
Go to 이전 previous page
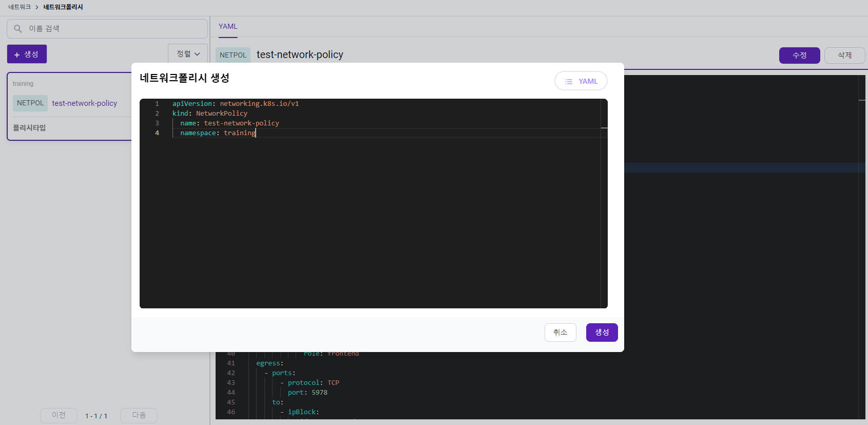click(x=59, y=415)
